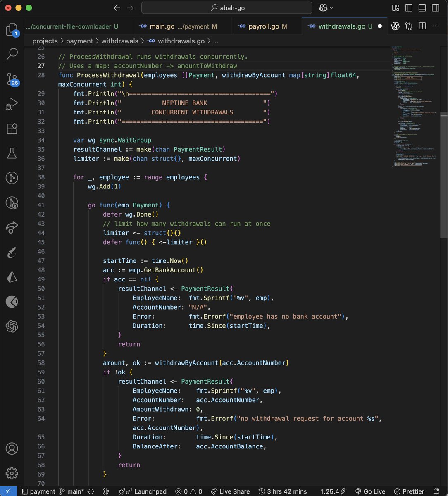Expand the payment breadcrumb

(x=79, y=41)
